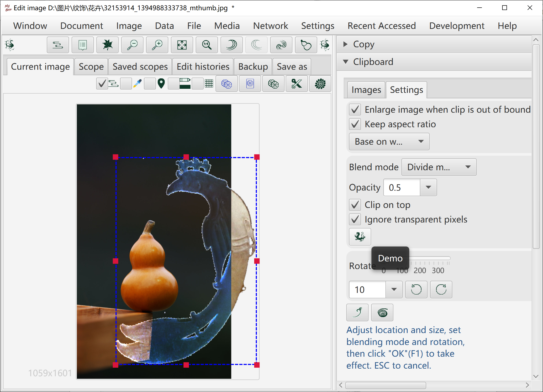Uncheck Ignore transparent pixels

[355, 220]
